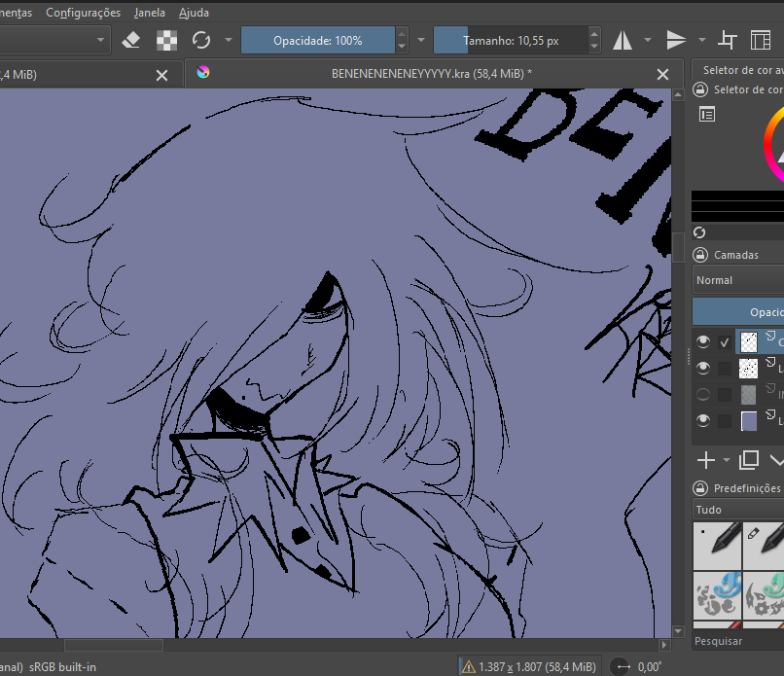This screenshot has width=784, height=676.
Task: Click the Opacidade: 100% slider
Action: click(x=318, y=40)
